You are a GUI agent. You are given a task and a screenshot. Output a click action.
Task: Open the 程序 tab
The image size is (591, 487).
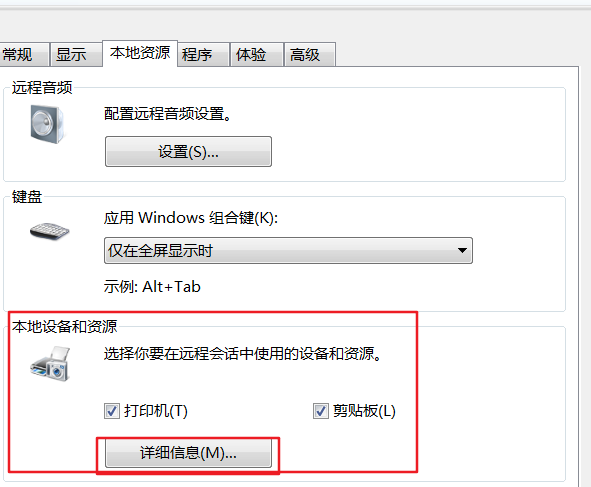coord(204,55)
